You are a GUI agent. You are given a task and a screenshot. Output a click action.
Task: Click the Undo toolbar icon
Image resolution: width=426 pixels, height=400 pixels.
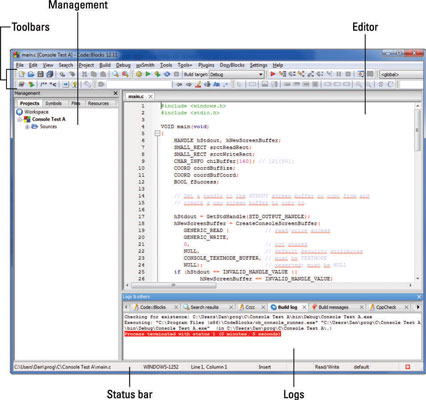(x=62, y=74)
